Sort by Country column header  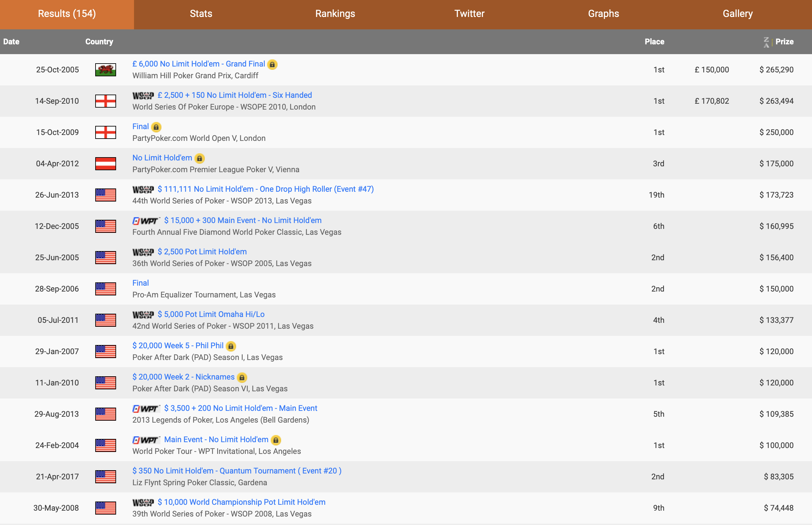pos(99,42)
